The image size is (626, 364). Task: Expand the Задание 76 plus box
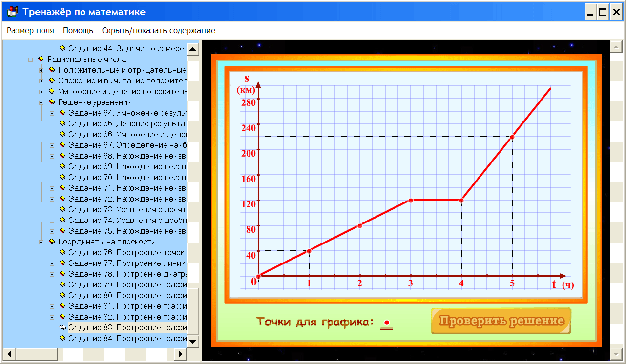52,252
